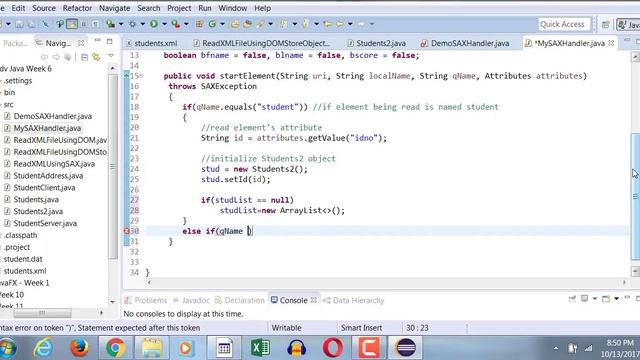Click the Open Type folder icon
The image size is (640, 360).
point(235,24)
